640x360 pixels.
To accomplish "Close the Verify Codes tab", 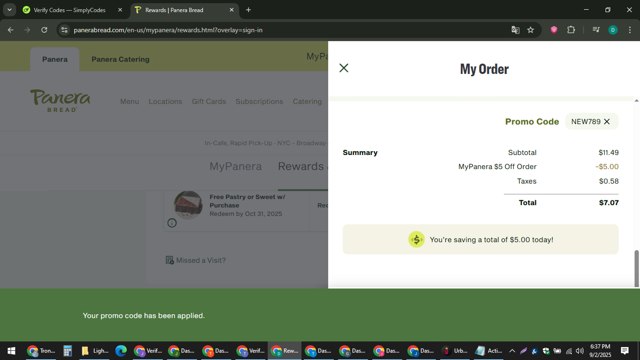I will (120, 10).
